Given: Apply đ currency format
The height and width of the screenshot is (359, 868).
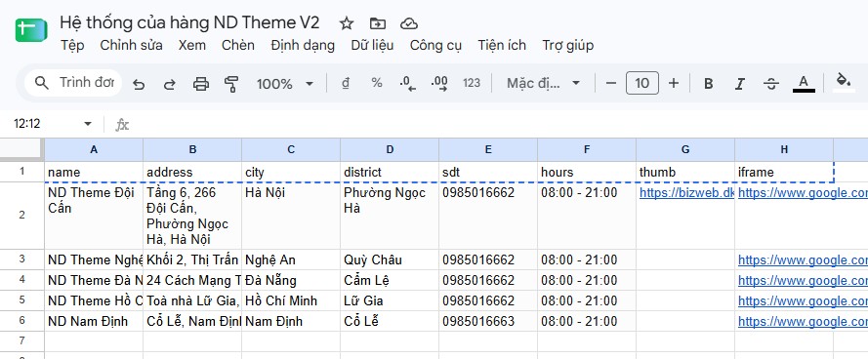Looking at the screenshot, I should [346, 83].
